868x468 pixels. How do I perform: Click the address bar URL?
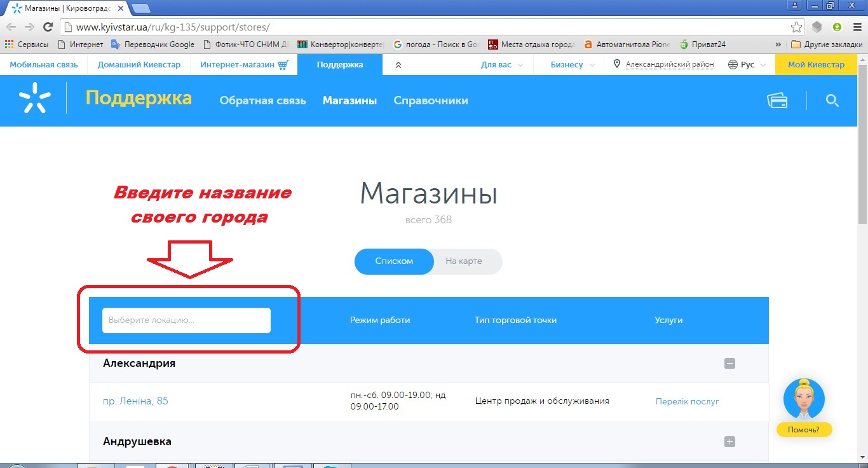click(173, 27)
